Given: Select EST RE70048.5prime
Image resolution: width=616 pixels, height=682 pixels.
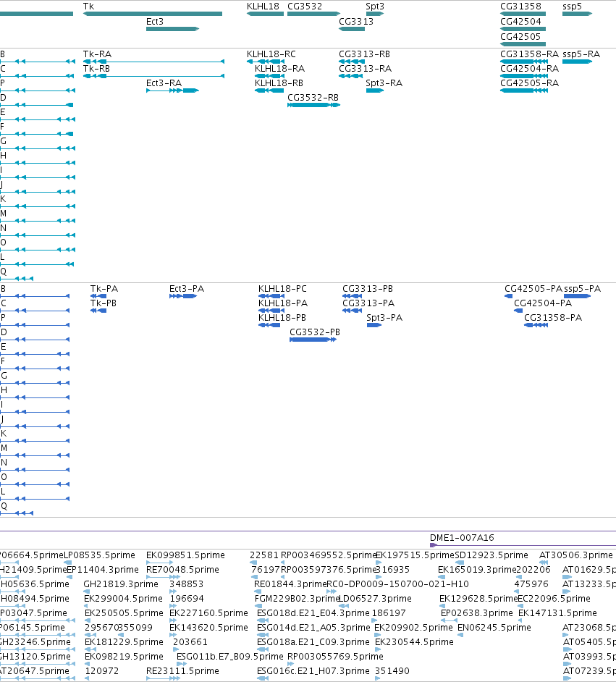Looking at the screenshot, I should pyautogui.click(x=163, y=577).
